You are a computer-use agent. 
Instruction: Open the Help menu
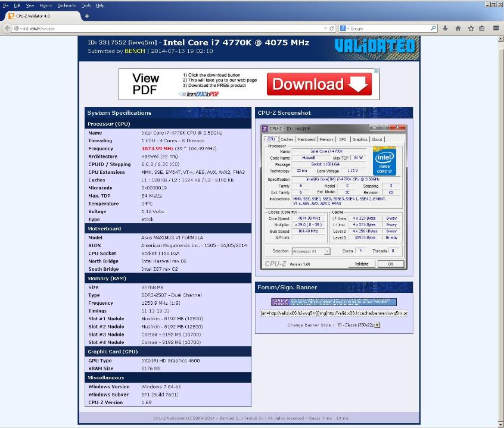click(x=100, y=5)
